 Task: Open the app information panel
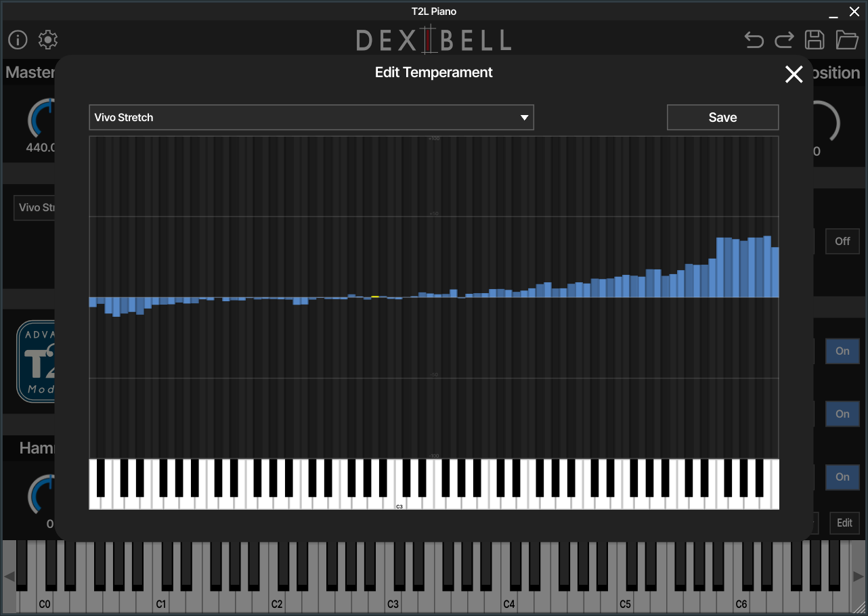(18, 40)
